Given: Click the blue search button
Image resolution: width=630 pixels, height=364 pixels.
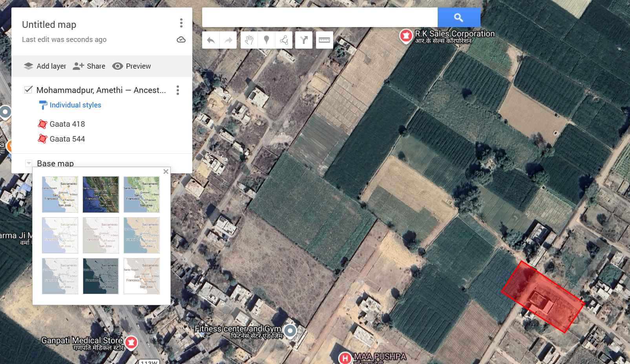Looking at the screenshot, I should pyautogui.click(x=459, y=17).
